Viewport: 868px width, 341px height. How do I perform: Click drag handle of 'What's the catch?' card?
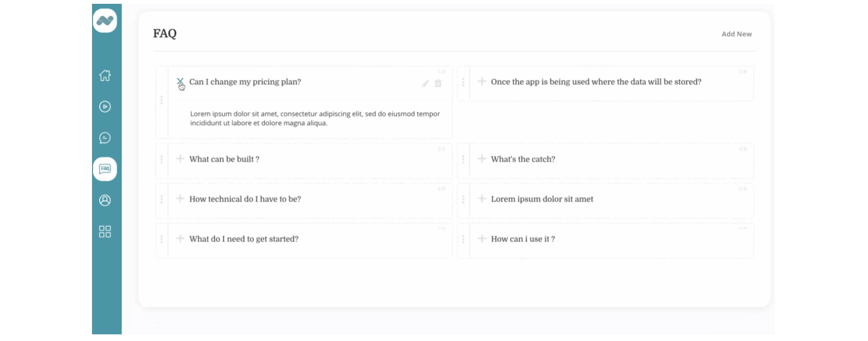tap(463, 160)
